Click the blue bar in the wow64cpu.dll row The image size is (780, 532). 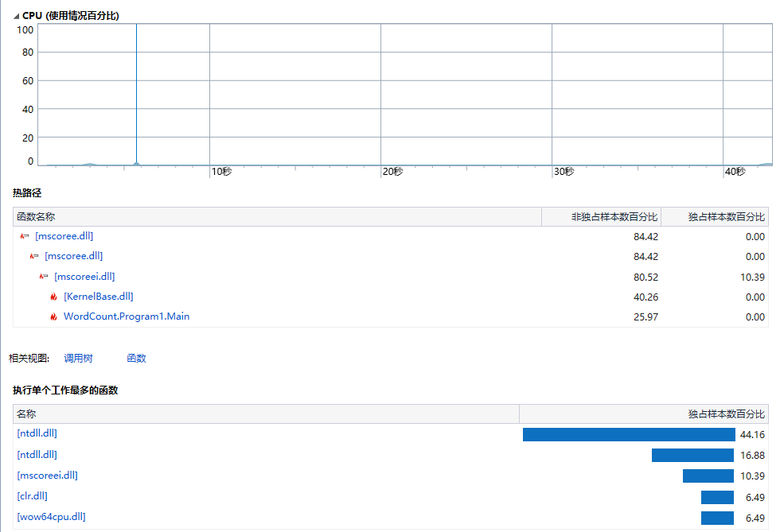(717, 518)
